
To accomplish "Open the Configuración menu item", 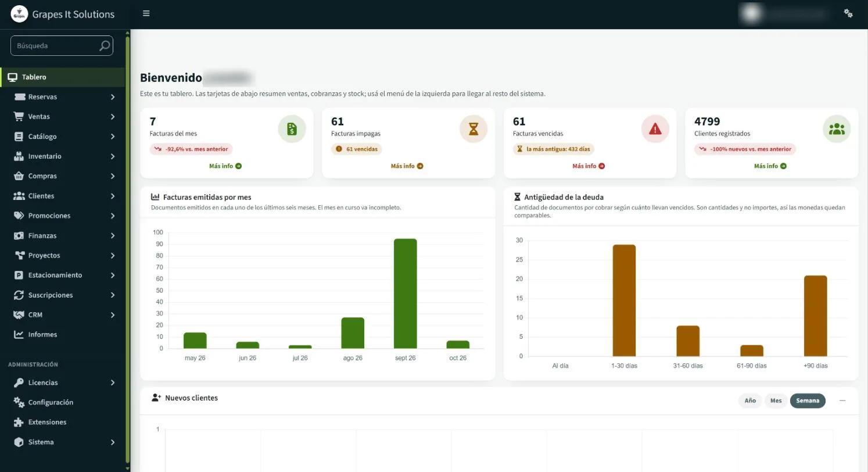I will click(63, 402).
